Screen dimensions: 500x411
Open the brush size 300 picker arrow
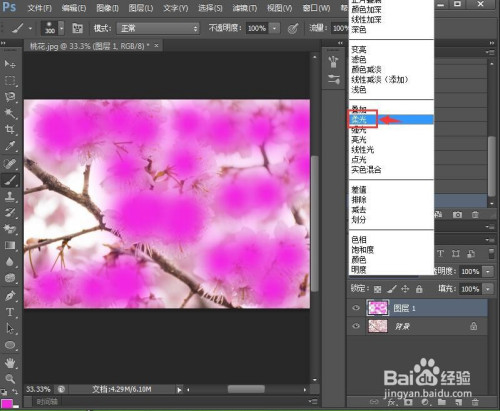(x=61, y=28)
